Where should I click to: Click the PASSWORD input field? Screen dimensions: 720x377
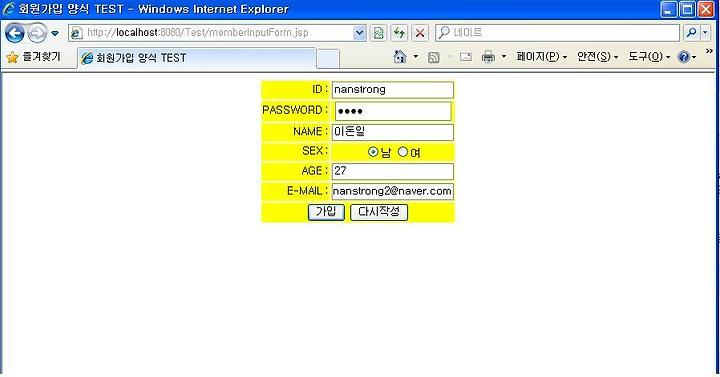pos(393,111)
